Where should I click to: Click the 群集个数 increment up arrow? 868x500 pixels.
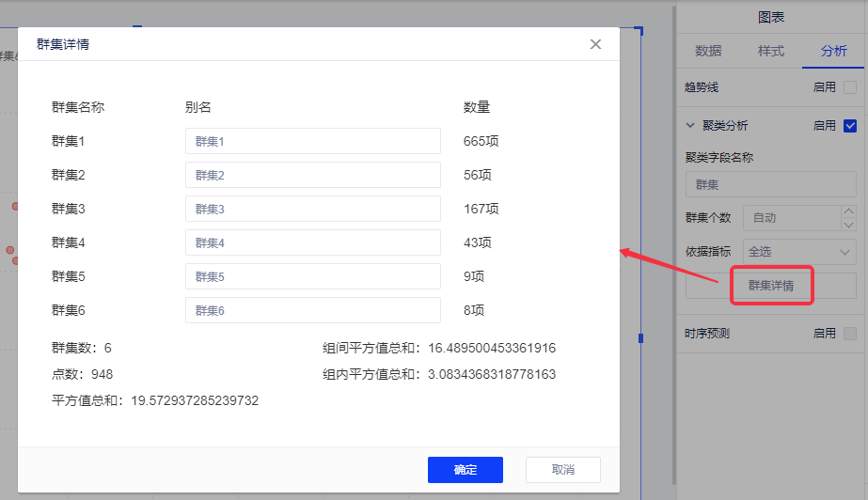click(x=849, y=211)
